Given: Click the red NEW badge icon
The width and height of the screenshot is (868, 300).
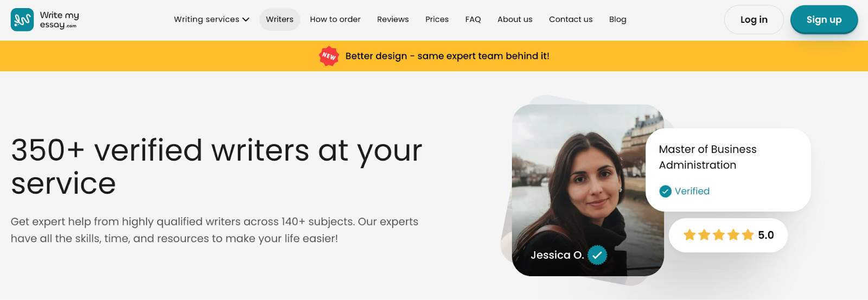Looking at the screenshot, I should (x=329, y=56).
